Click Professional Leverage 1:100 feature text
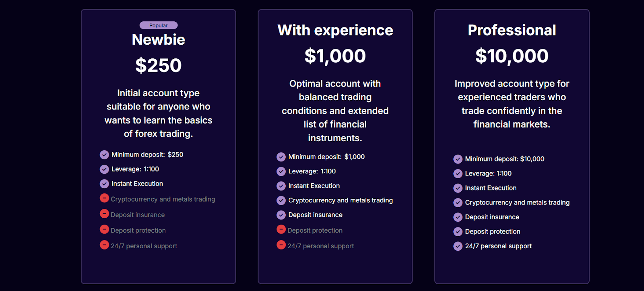644x291 pixels. point(488,173)
